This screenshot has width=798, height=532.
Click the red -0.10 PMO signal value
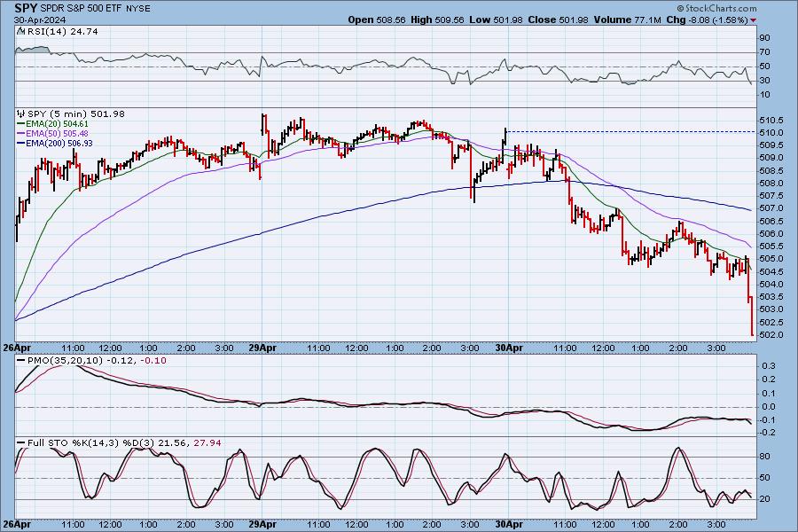153,361
